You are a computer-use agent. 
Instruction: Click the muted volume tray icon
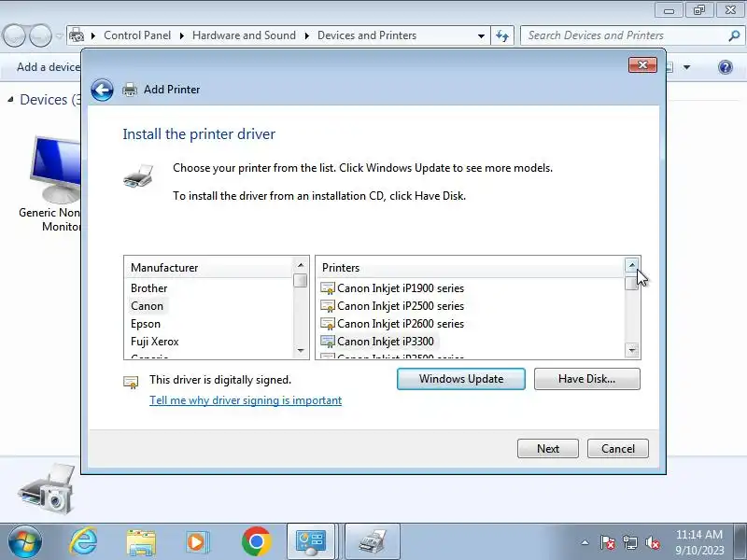coord(652,542)
